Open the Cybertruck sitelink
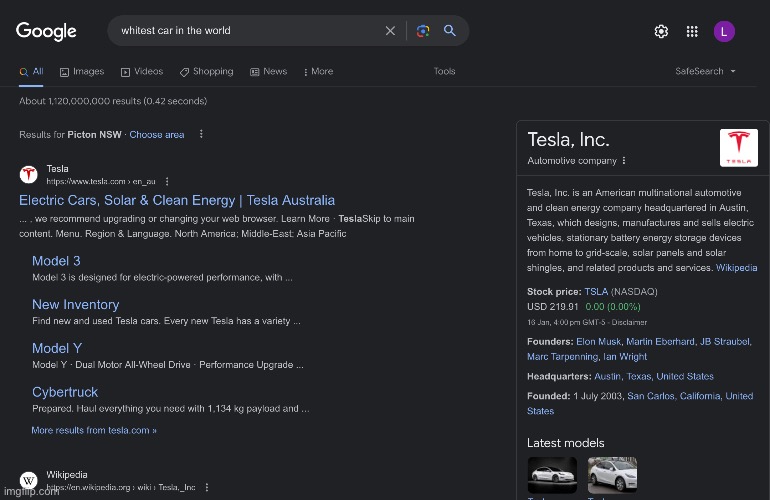The height and width of the screenshot is (500, 770). click(x=65, y=392)
